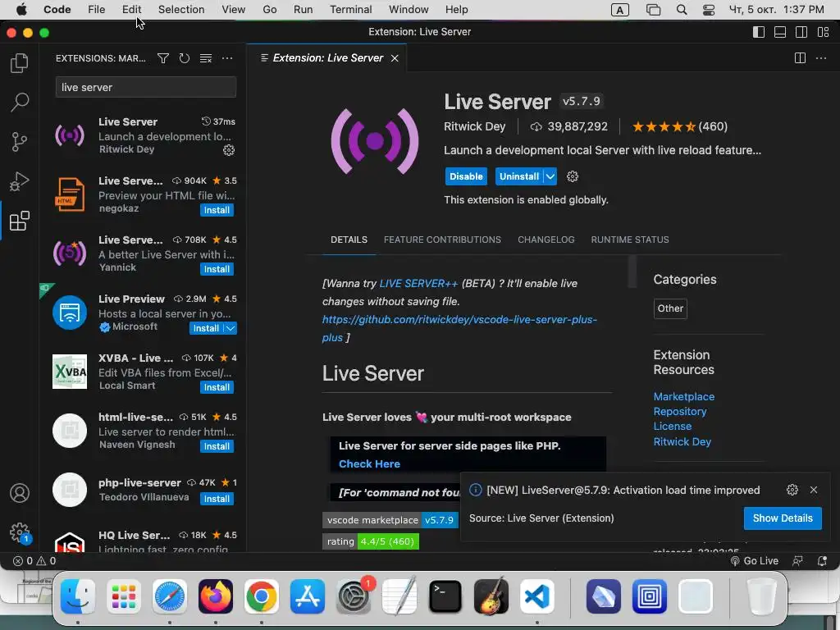840x630 pixels.
Task: Click the extensions search field
Action: point(146,87)
